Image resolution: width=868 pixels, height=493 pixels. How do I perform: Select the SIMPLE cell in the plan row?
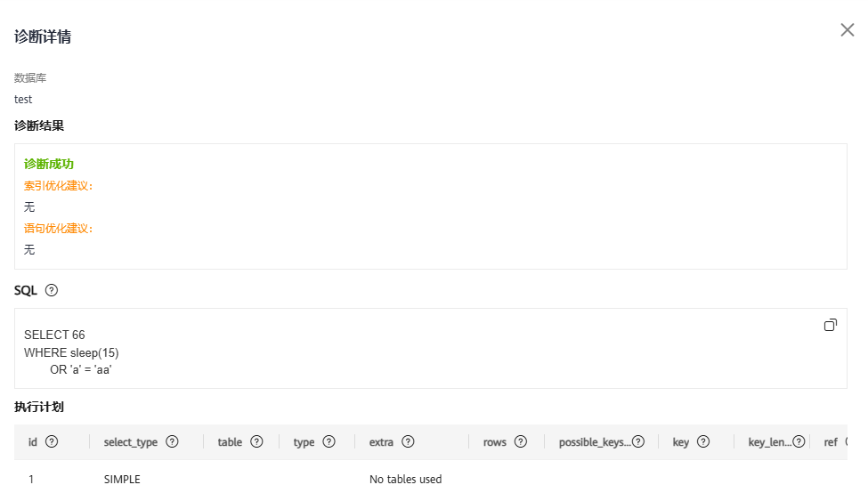122,479
